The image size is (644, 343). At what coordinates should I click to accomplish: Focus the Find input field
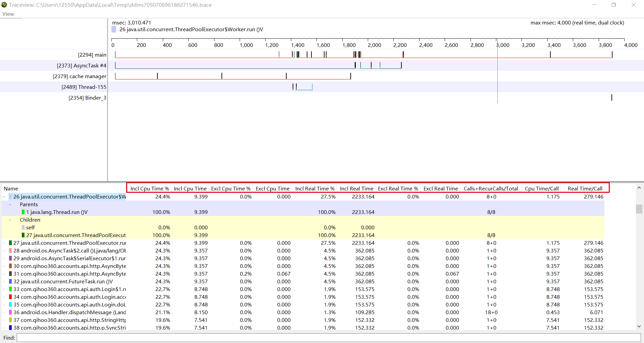[x=329, y=338]
